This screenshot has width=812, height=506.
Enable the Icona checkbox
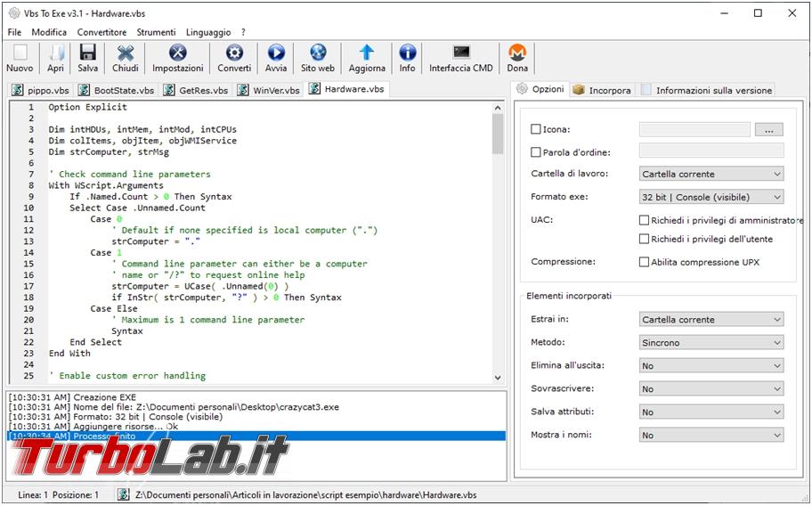[536, 129]
